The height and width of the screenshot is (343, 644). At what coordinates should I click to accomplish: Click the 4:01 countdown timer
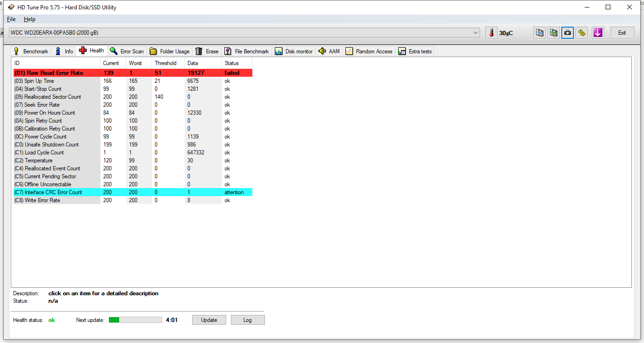pyautogui.click(x=172, y=320)
